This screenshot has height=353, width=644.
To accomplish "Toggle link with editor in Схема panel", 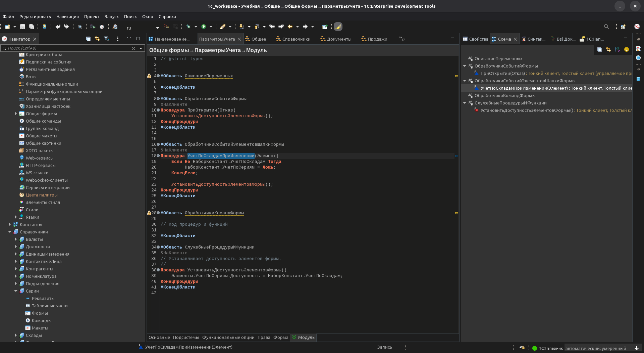I will point(608,50).
